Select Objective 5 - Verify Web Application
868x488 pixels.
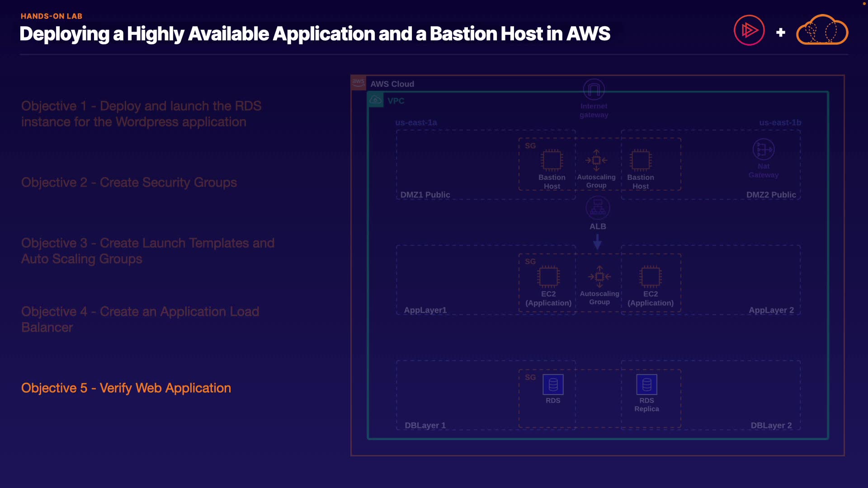pyautogui.click(x=126, y=388)
